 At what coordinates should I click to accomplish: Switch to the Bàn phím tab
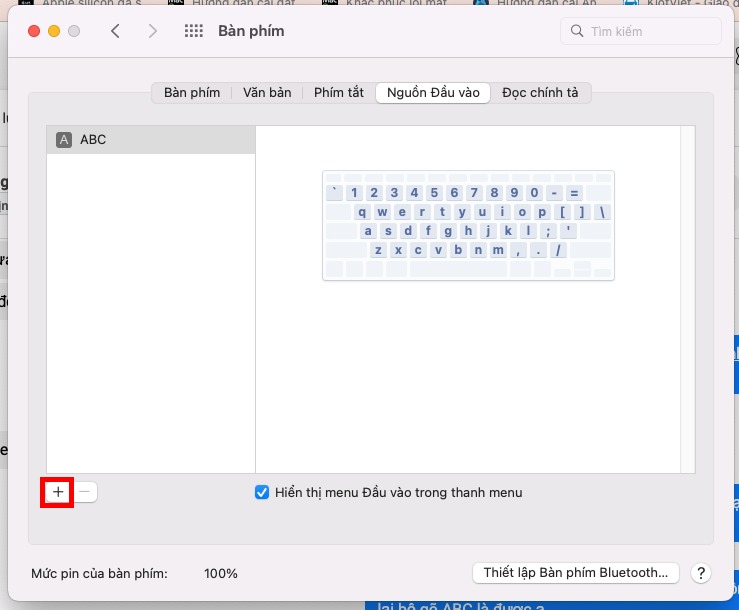192,92
